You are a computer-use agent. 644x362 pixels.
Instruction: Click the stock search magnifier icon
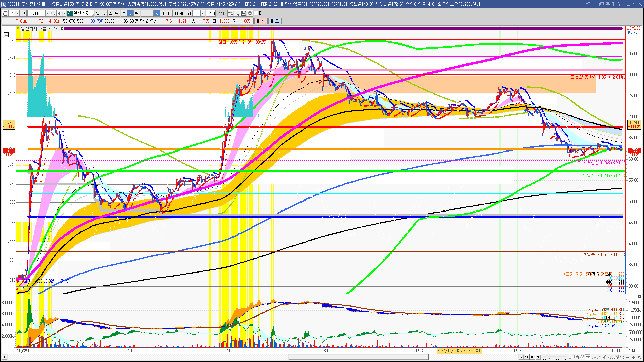(53, 13)
